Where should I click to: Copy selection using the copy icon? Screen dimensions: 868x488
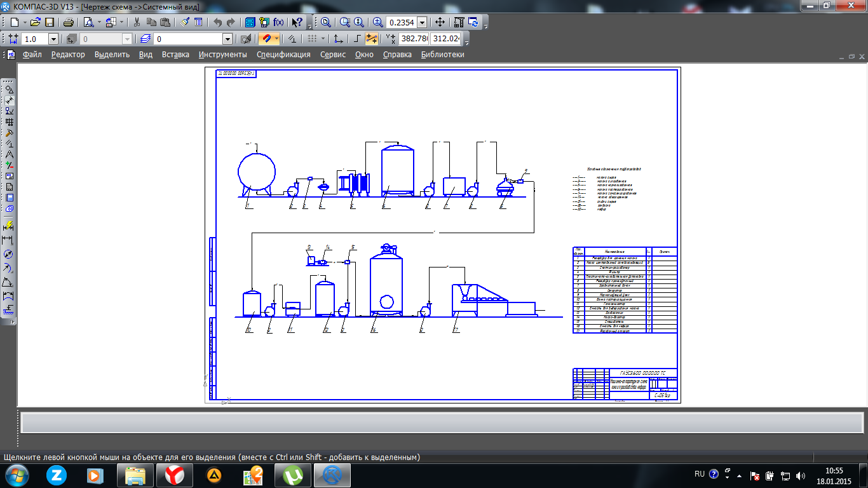coord(151,22)
